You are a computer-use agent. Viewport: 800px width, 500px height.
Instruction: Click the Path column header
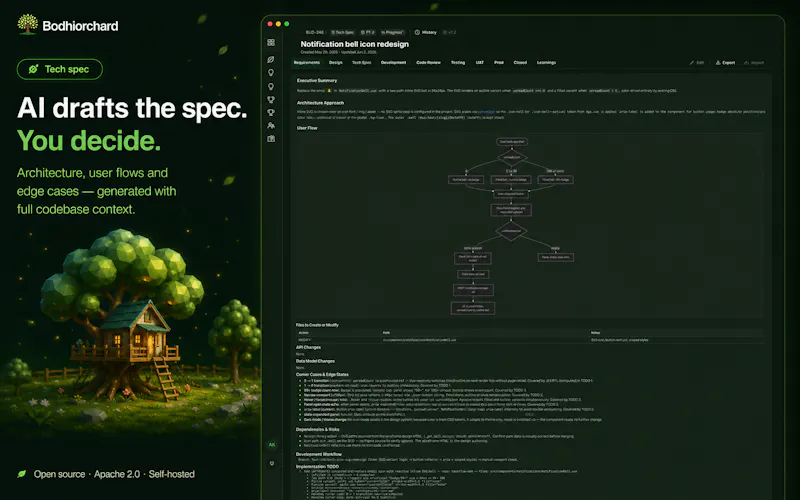click(386, 333)
